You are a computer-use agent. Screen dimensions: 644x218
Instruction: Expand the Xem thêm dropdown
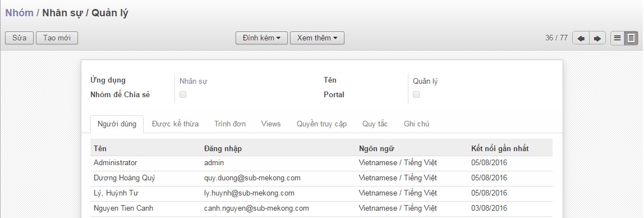[317, 38]
